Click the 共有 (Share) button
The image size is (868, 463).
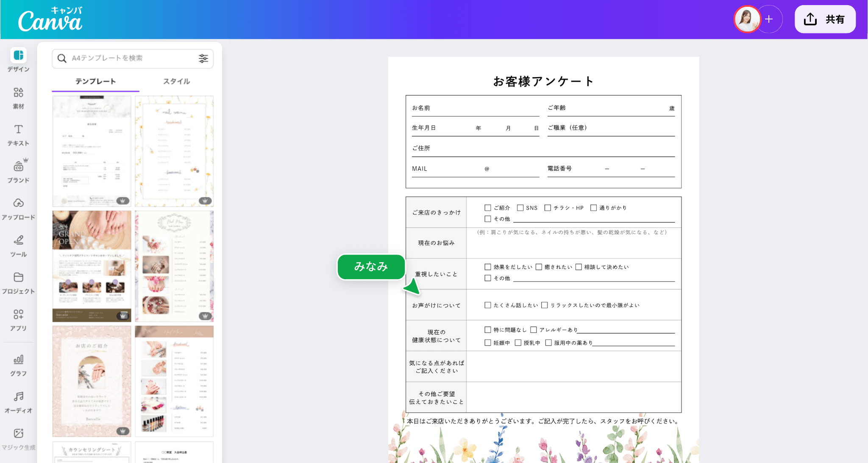824,19
